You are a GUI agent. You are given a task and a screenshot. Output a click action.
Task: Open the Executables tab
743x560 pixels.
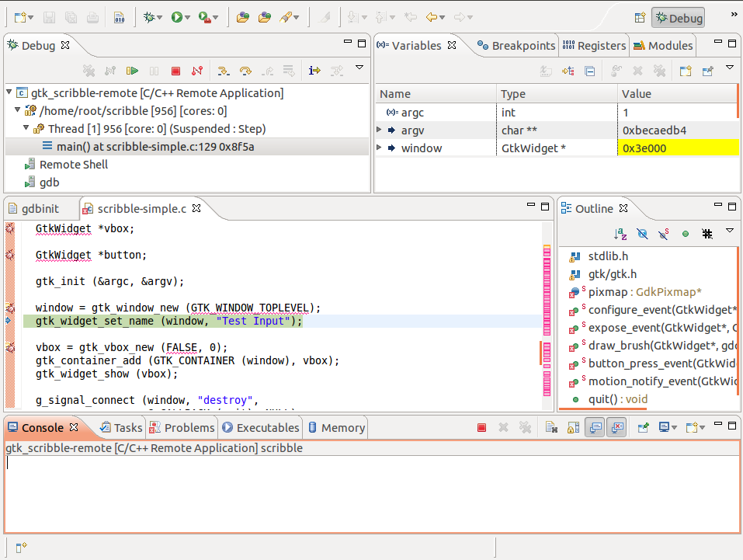[x=261, y=428]
